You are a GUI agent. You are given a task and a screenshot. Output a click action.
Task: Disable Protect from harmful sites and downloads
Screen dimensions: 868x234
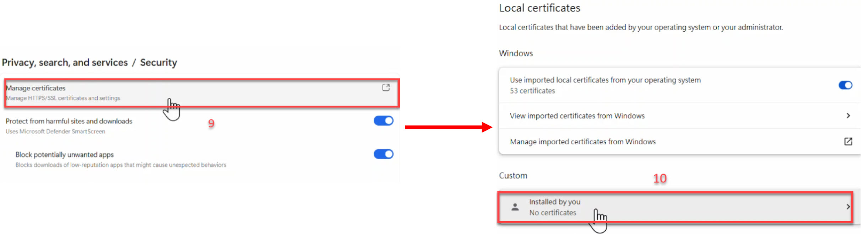pyautogui.click(x=383, y=121)
